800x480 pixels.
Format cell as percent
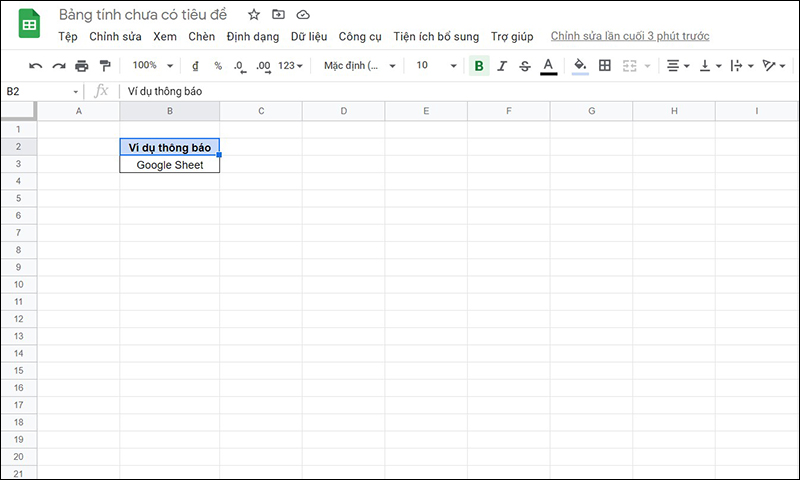218,66
